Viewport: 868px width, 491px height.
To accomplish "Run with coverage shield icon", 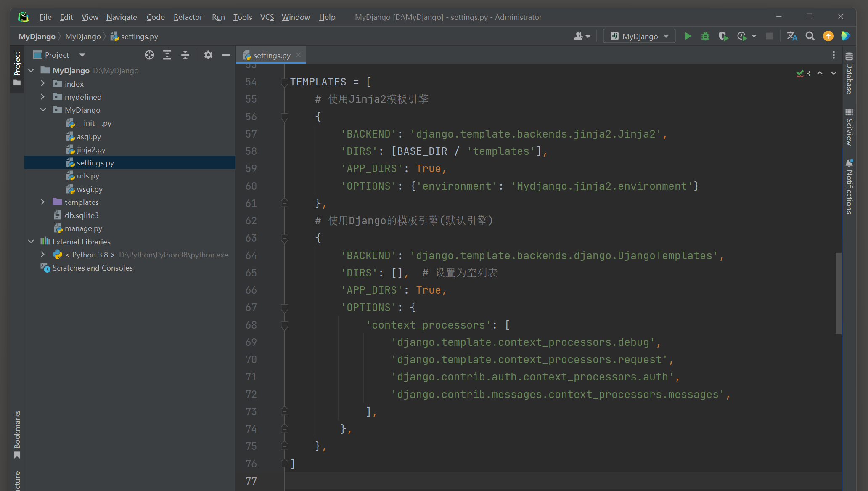I will (723, 36).
